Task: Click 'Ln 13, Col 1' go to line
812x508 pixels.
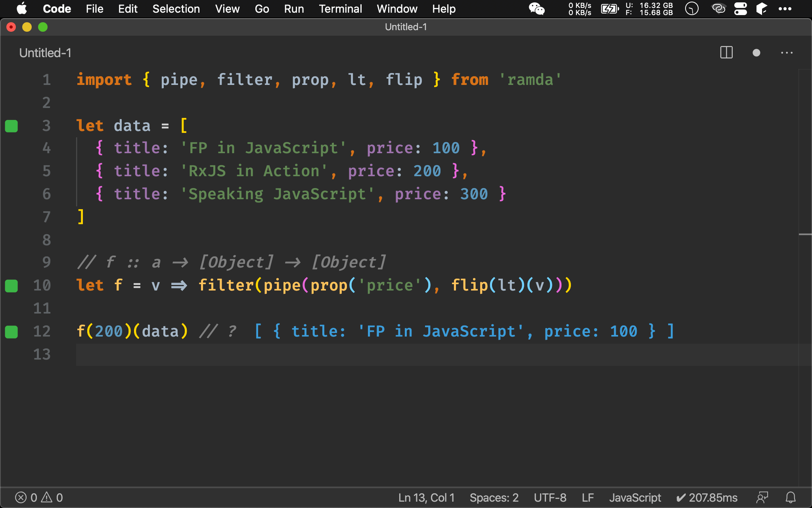Action: 427,498
